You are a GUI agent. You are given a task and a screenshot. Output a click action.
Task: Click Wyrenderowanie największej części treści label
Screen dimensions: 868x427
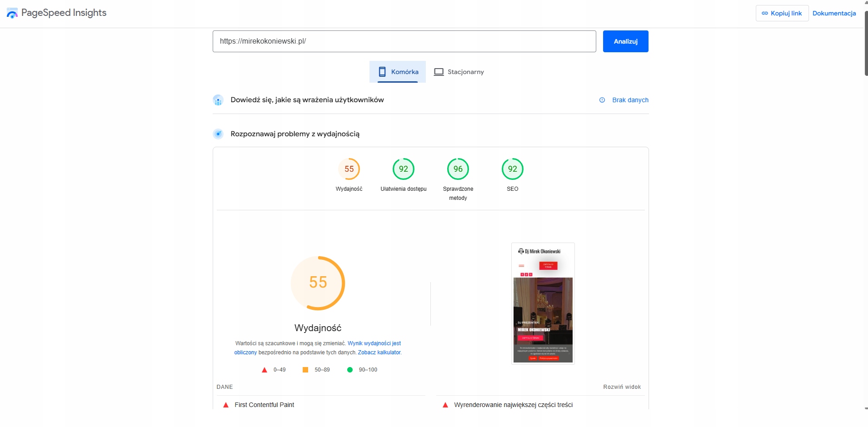point(514,405)
